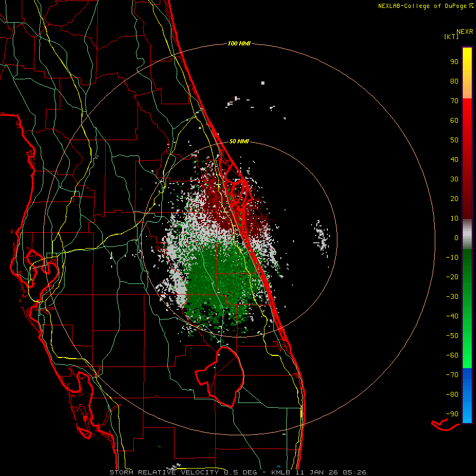The image size is (476, 476).
Task: Select the 60 value on velocity scale
Action: (454, 120)
